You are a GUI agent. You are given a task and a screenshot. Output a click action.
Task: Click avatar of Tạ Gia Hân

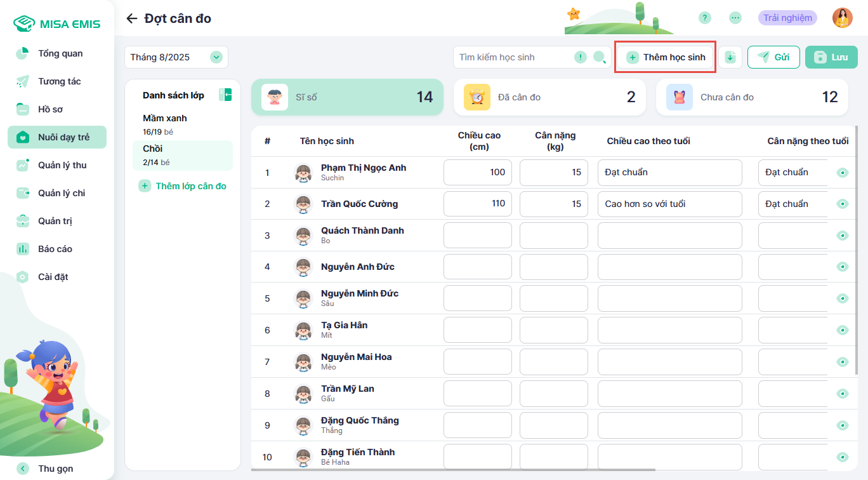pyautogui.click(x=304, y=330)
